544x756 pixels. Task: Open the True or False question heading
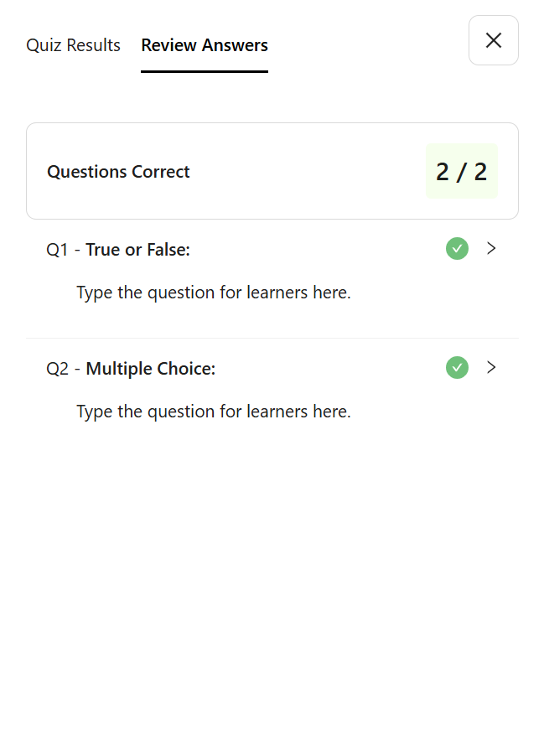point(138,250)
